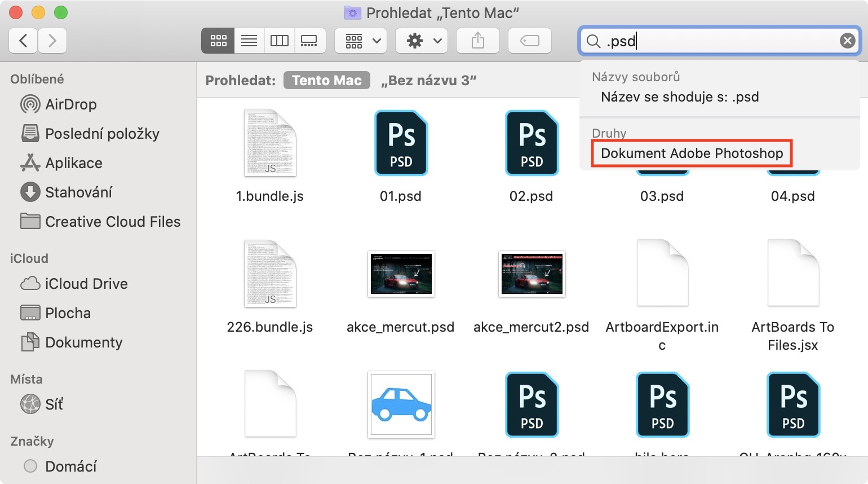This screenshot has width=868, height=484.
Task: Click the 01.psd file name
Action: click(x=401, y=196)
